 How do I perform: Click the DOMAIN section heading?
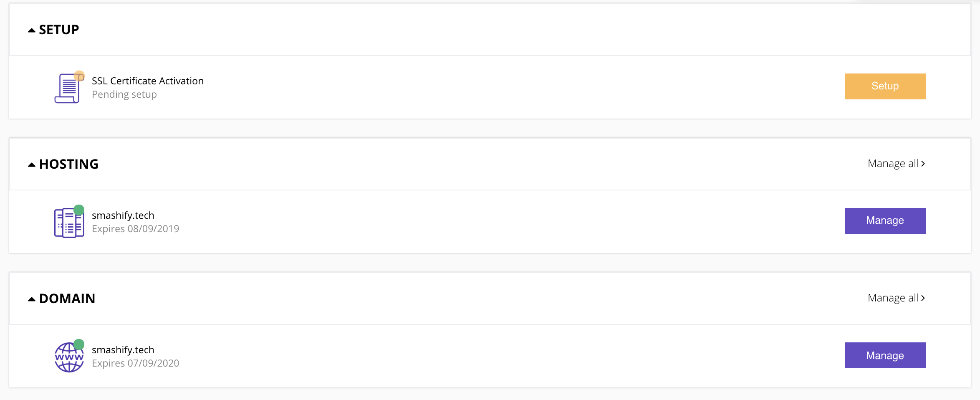pos(67,299)
